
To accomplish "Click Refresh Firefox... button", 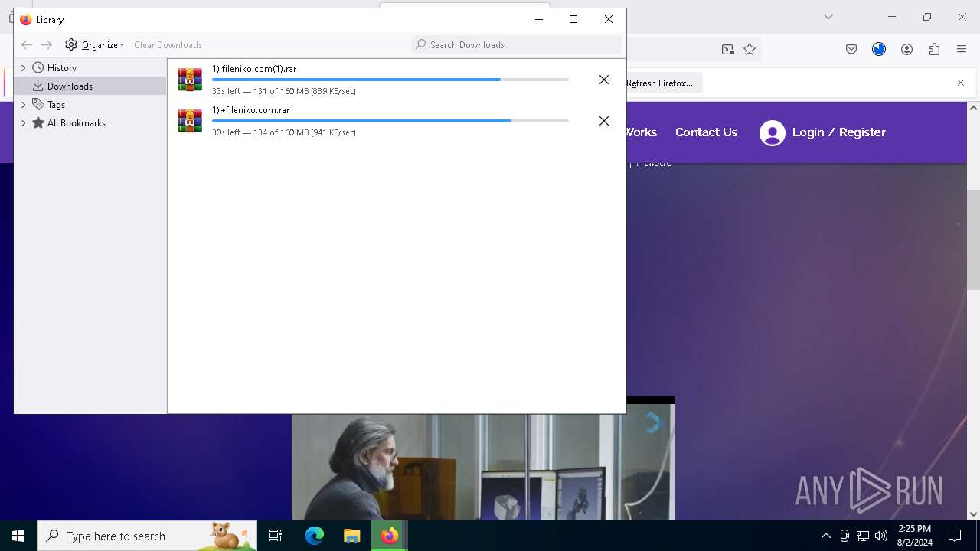I will [659, 83].
